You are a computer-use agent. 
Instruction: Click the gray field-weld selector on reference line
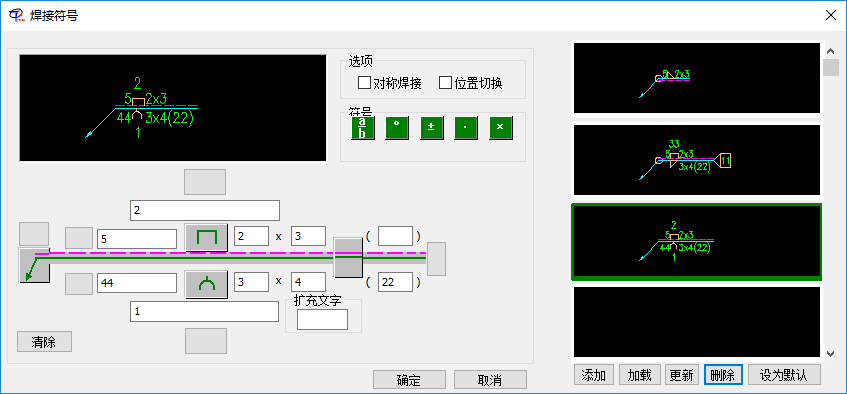pyautogui.click(x=348, y=257)
